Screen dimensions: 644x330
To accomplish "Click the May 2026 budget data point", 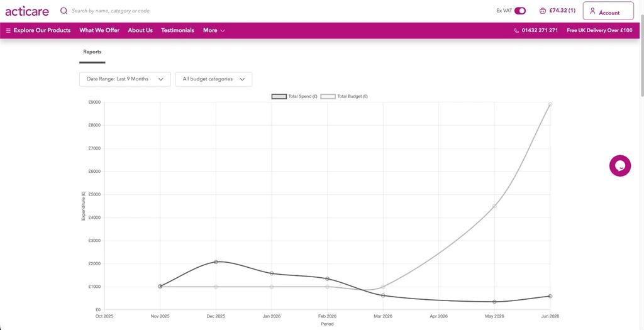I will 494,206.
